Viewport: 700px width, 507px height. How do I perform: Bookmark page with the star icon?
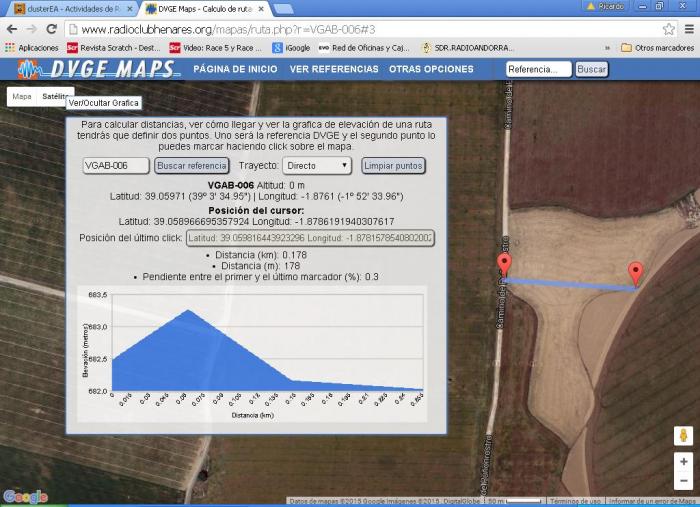tap(668, 29)
